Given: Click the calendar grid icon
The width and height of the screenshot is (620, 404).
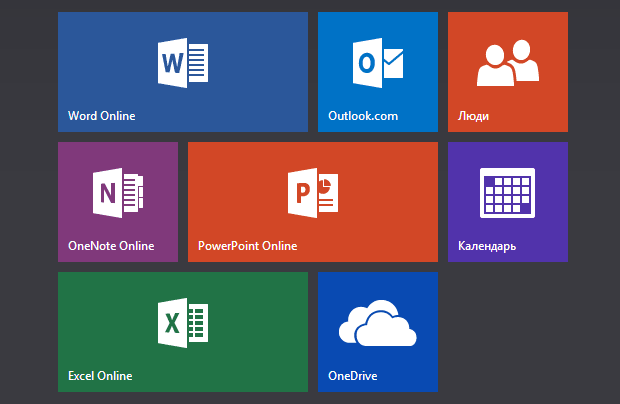Looking at the screenshot, I should [507, 193].
